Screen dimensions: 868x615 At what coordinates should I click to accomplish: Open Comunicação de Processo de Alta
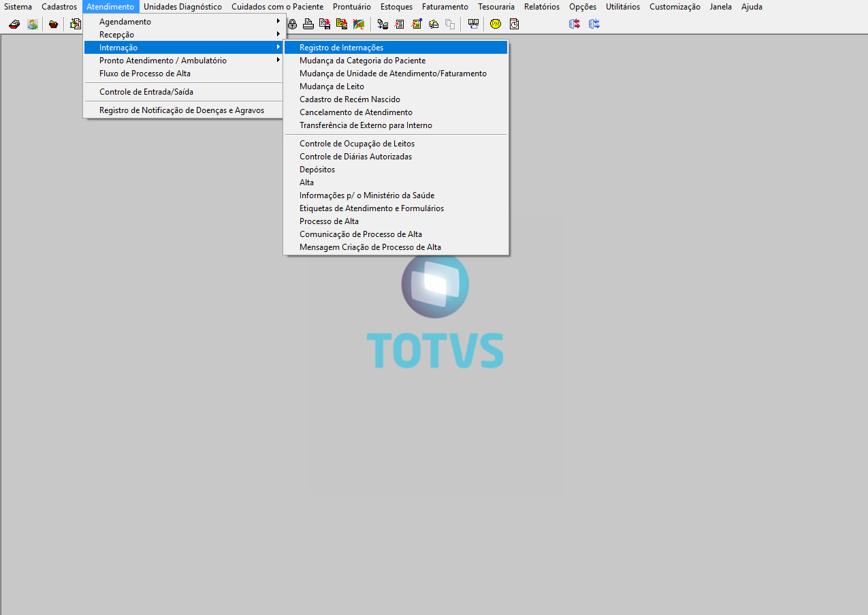coord(396,234)
